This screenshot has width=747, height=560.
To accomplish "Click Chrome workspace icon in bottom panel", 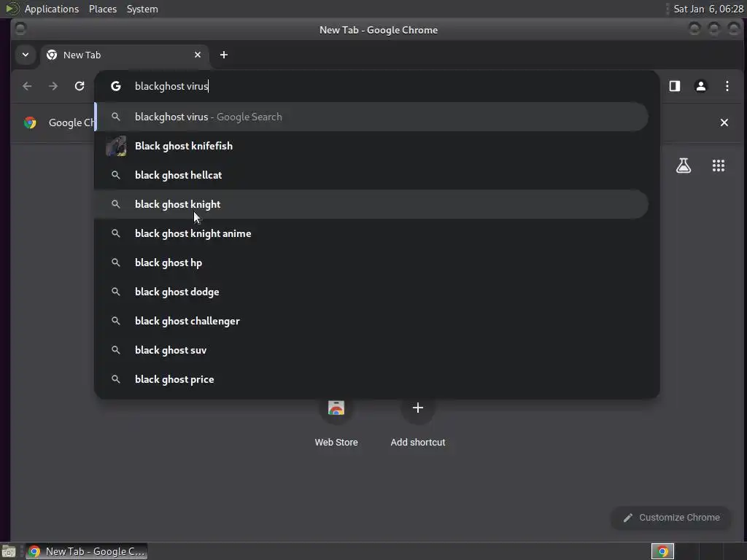I will [x=662, y=551].
